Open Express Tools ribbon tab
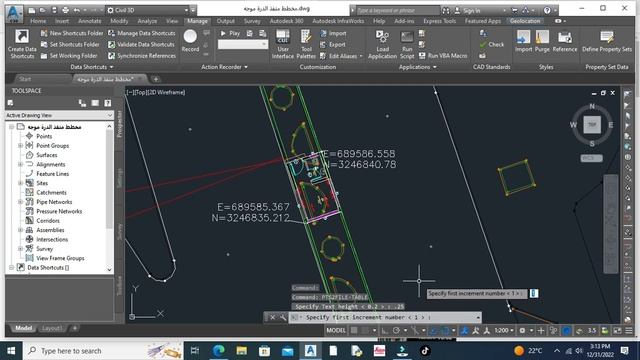Image resolution: width=640 pixels, height=360 pixels. [x=439, y=21]
